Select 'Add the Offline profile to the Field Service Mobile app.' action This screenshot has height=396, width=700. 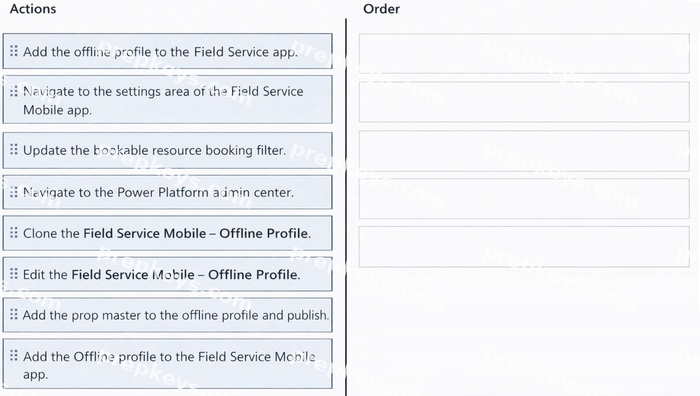167,364
